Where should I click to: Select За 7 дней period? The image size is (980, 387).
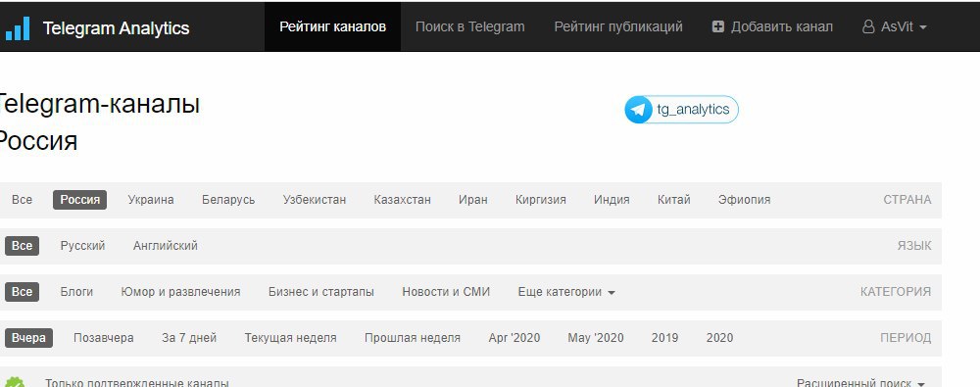(189, 338)
